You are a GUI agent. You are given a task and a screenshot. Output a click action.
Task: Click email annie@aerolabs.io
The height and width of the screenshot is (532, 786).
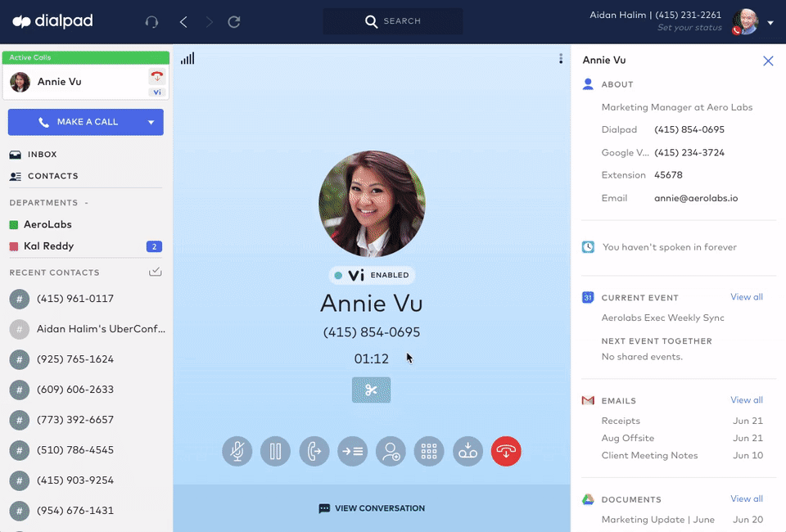[696, 198]
